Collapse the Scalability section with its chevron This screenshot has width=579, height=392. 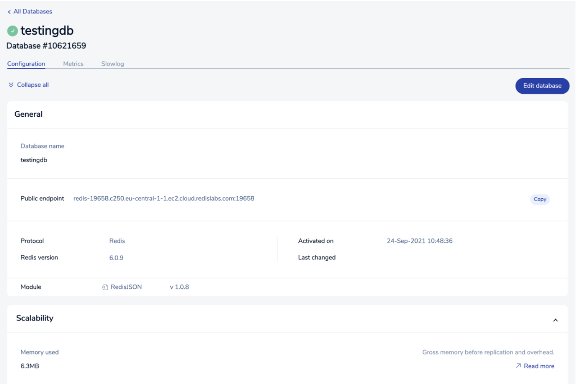tap(555, 320)
